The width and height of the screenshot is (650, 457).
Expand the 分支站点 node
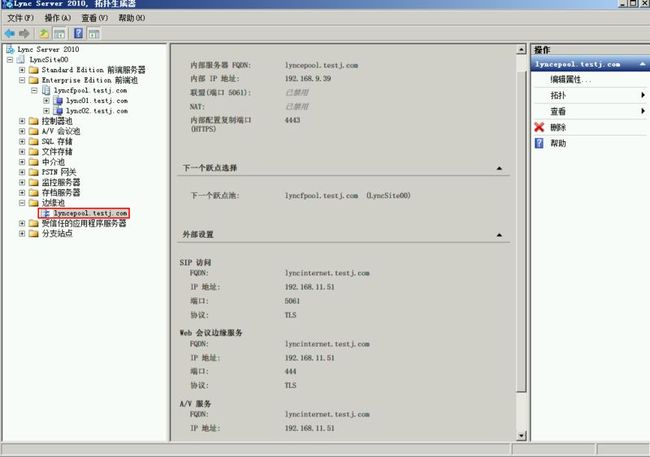tap(22, 233)
